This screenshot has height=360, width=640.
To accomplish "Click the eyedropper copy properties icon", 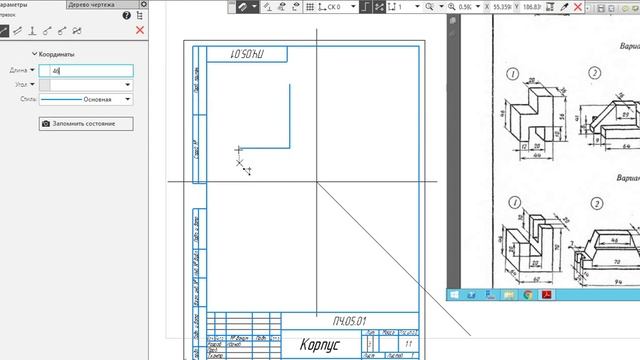I will (x=564, y=7).
